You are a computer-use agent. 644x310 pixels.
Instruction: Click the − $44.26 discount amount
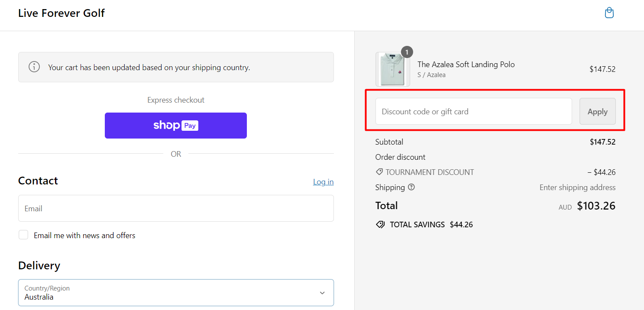pyautogui.click(x=602, y=172)
